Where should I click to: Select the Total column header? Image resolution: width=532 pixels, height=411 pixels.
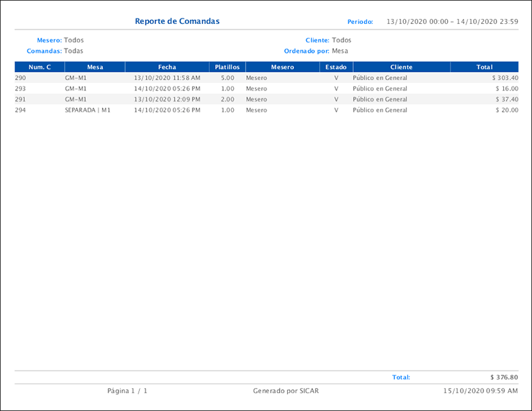(485, 67)
